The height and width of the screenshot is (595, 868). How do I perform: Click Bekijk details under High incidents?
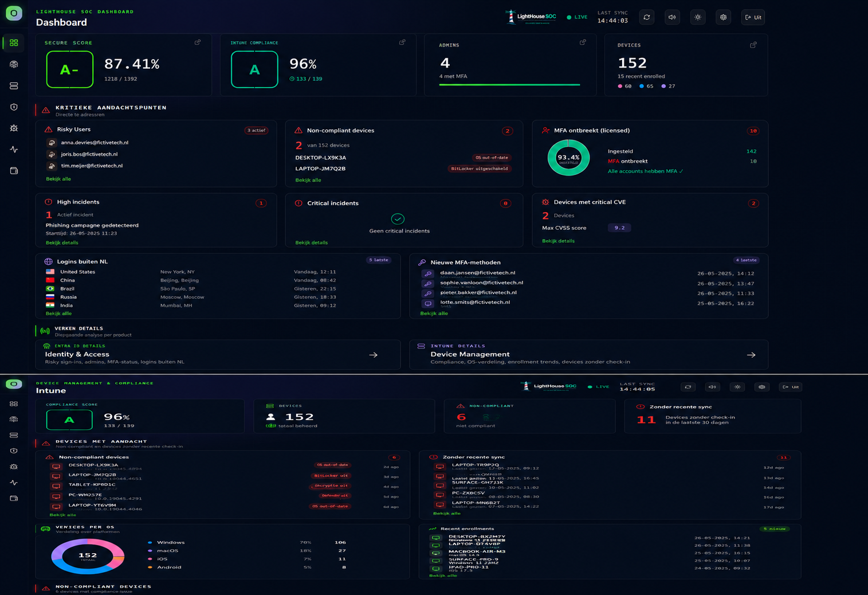62,242
